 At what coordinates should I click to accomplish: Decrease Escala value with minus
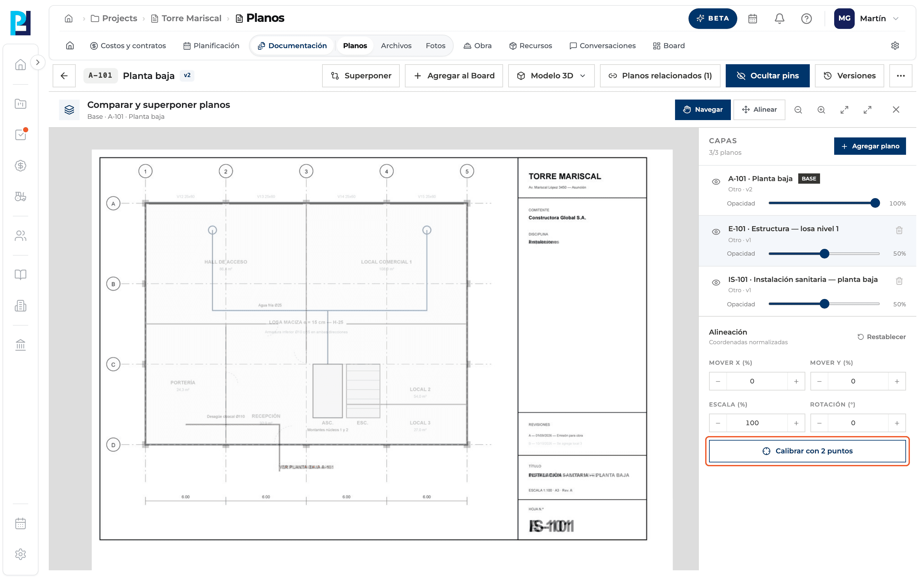click(x=718, y=423)
